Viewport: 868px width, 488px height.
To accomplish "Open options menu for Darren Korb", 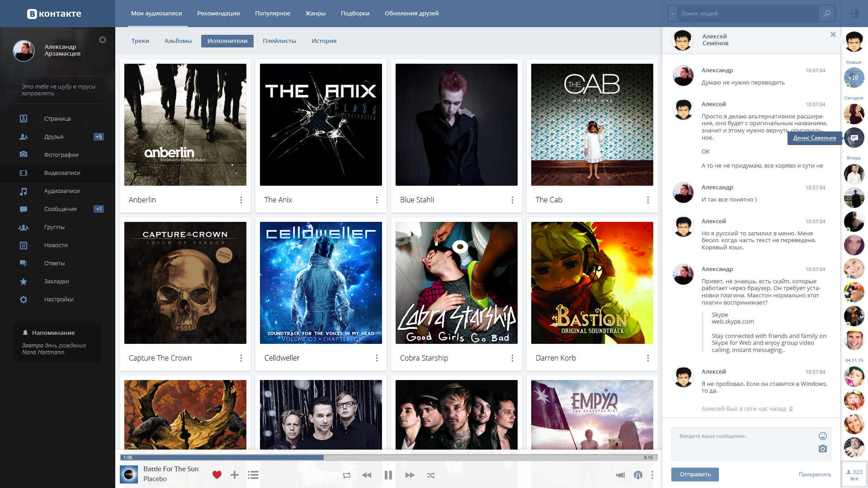I will pos(648,358).
